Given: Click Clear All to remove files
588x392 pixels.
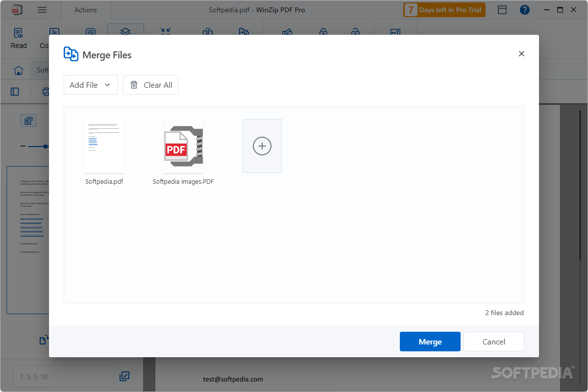Looking at the screenshot, I should [x=150, y=85].
